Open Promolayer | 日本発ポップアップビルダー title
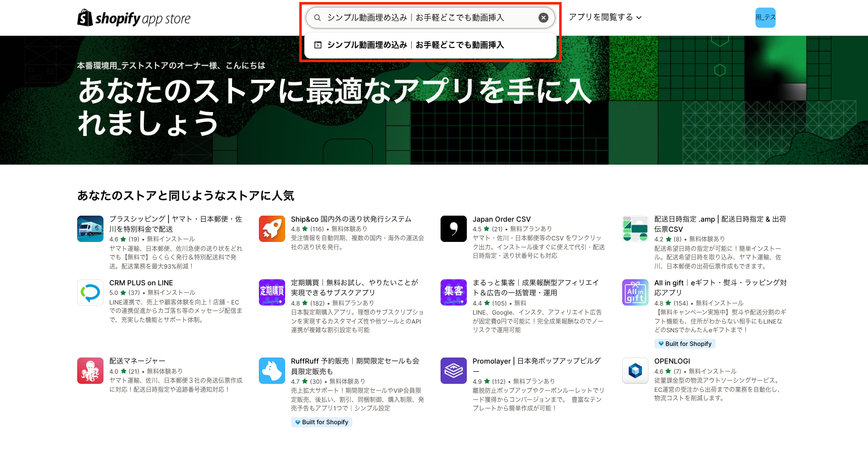The image size is (868, 453). tap(537, 366)
